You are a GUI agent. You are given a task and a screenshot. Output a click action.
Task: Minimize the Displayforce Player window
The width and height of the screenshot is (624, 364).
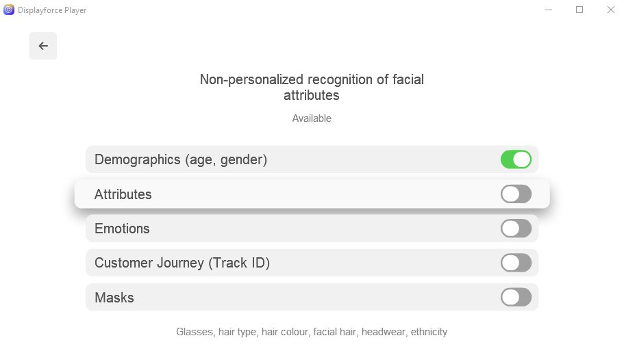coord(548,10)
